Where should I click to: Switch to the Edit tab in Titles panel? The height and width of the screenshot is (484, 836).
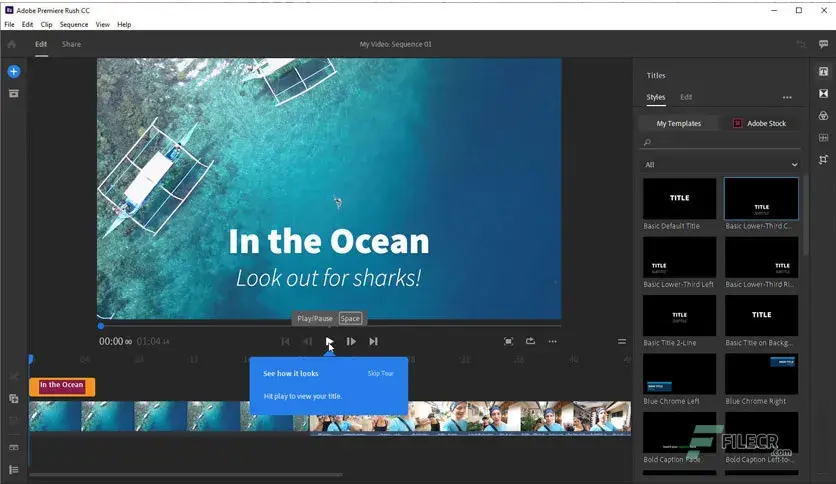click(x=686, y=97)
